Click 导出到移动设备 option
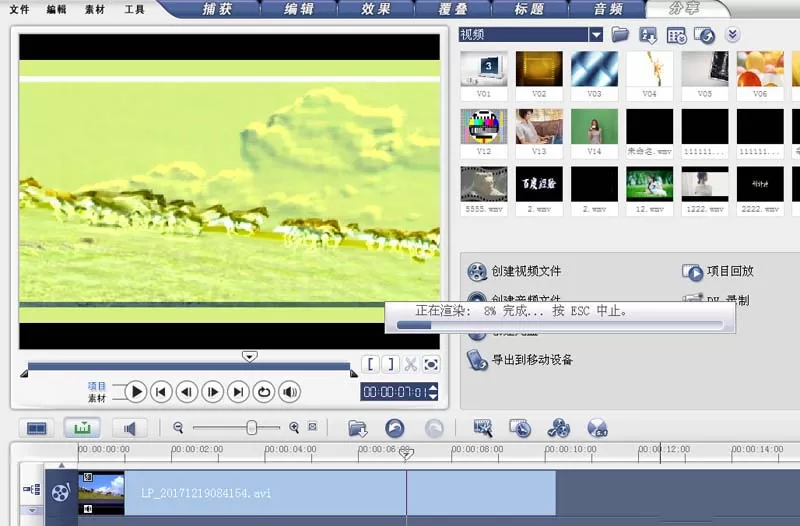Viewport: 800px width, 526px height. point(532,360)
